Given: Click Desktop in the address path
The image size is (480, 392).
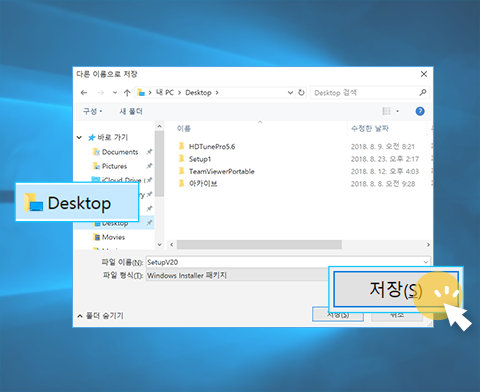Looking at the screenshot, I should [198, 93].
